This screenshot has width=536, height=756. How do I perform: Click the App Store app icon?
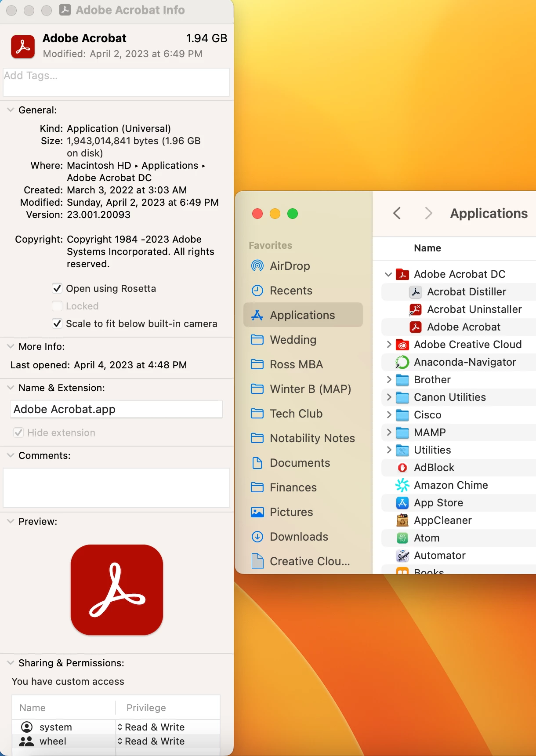pyautogui.click(x=402, y=503)
